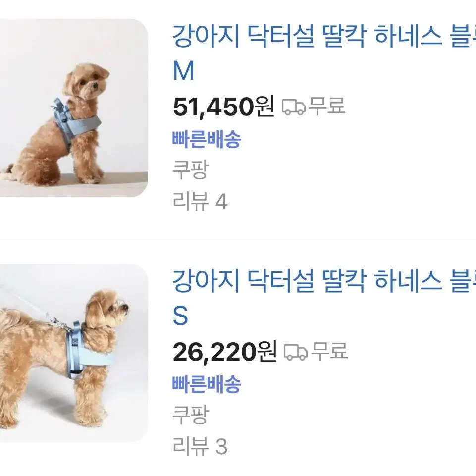Click the 무료 shipping label on first item

[x=327, y=106]
